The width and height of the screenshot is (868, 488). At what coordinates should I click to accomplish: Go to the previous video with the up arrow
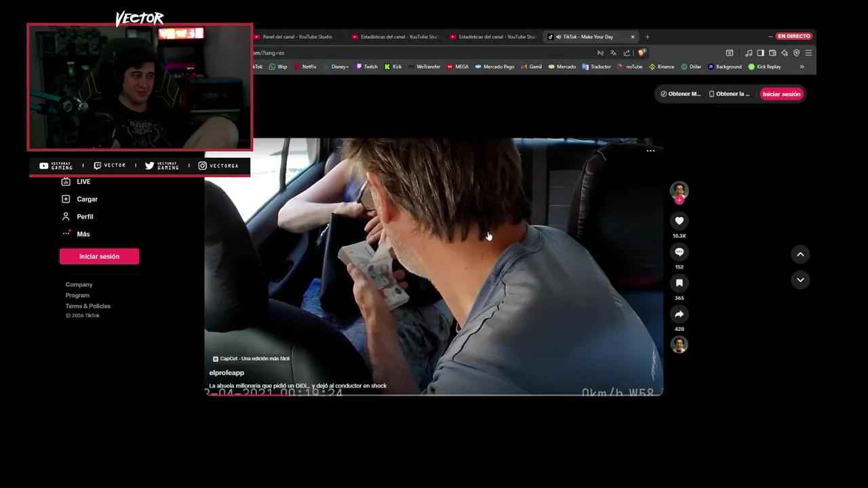tap(800, 254)
